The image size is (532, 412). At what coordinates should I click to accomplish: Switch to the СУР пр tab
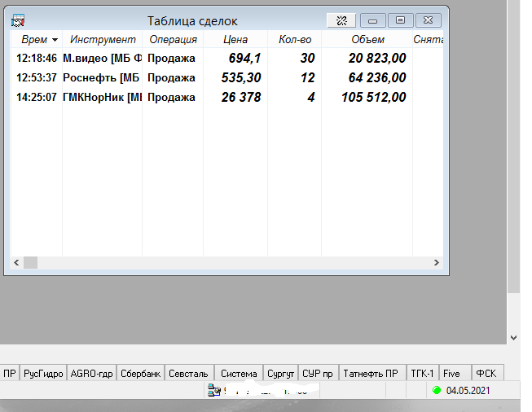[318, 374]
